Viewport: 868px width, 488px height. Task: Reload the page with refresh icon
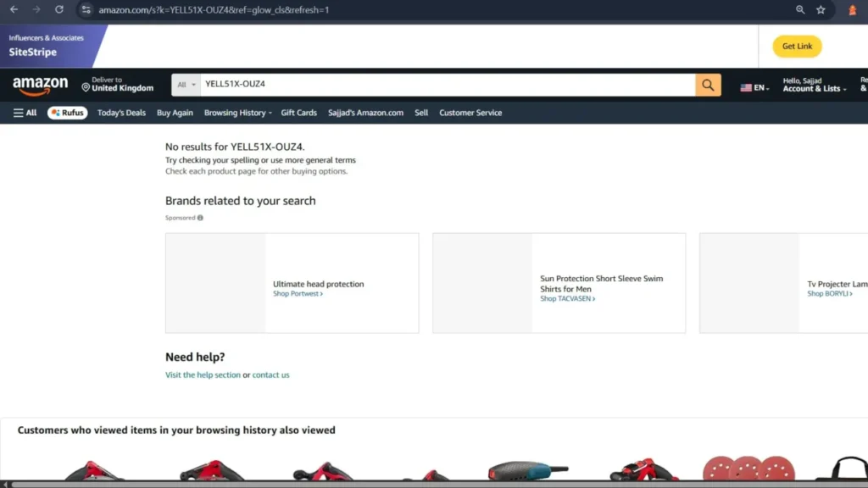[59, 9]
